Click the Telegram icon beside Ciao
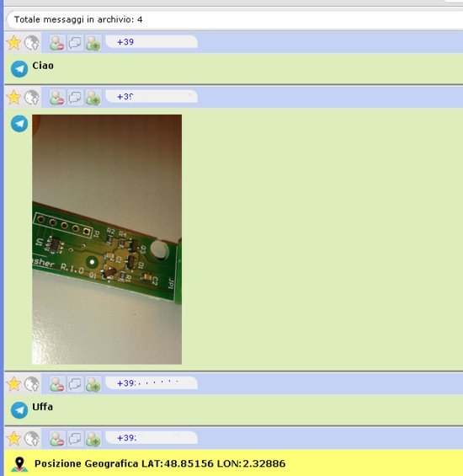This screenshot has width=463, height=476. (19, 69)
